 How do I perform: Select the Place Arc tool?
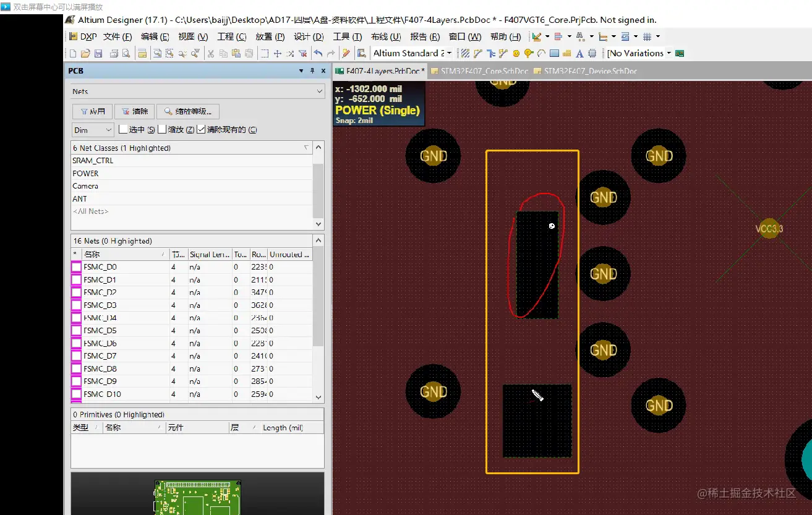pyautogui.click(x=541, y=53)
